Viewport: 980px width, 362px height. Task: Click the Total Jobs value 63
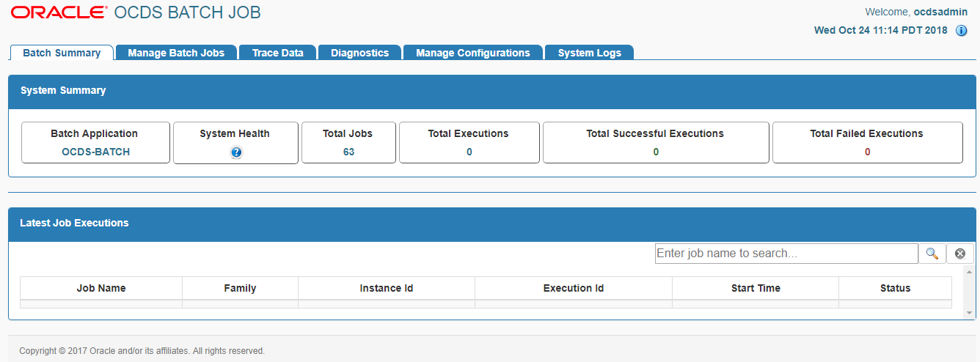tap(348, 152)
